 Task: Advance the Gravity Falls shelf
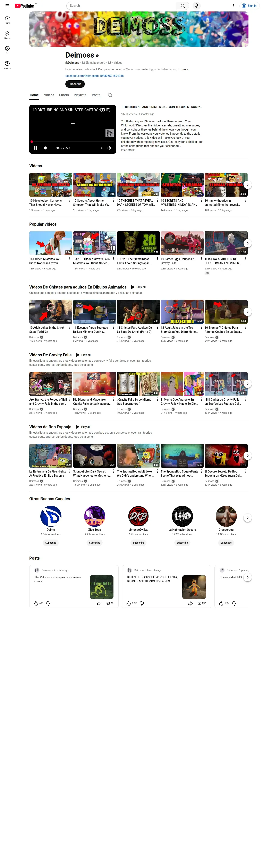click(247, 384)
